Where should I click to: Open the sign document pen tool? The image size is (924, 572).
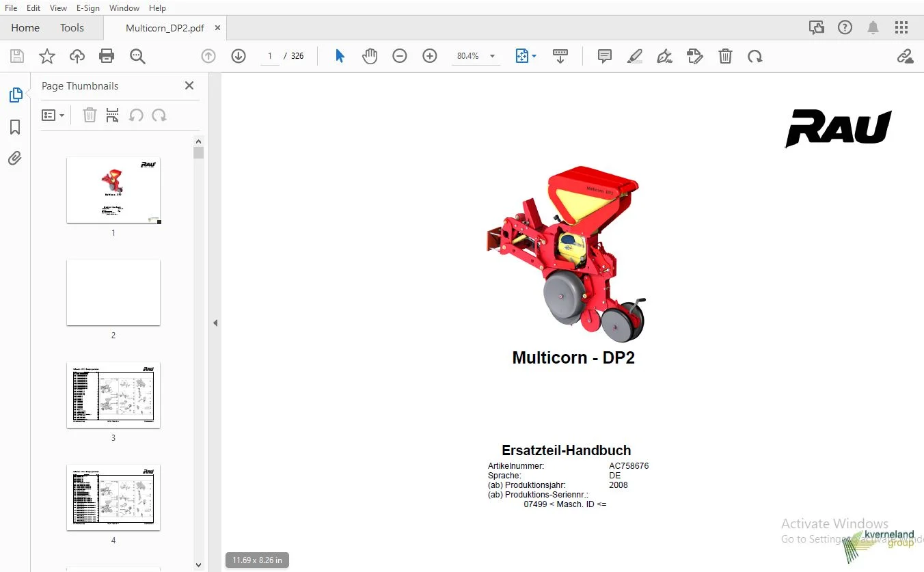point(665,56)
